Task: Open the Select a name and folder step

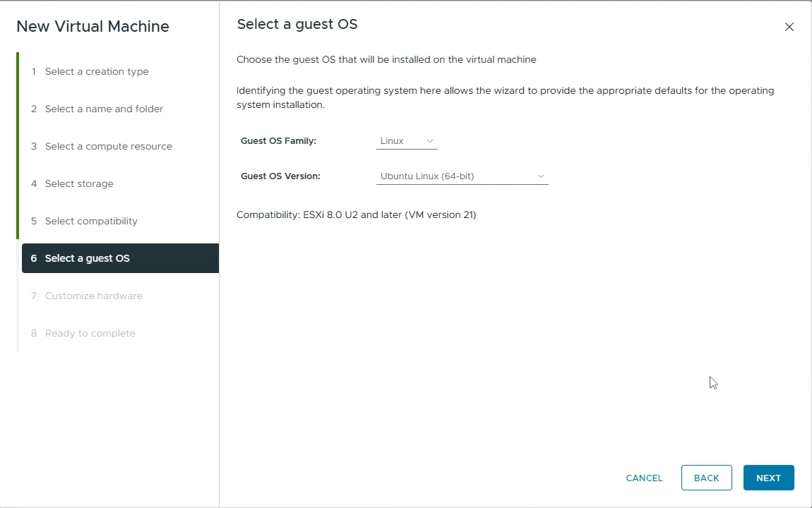Action: pos(104,109)
